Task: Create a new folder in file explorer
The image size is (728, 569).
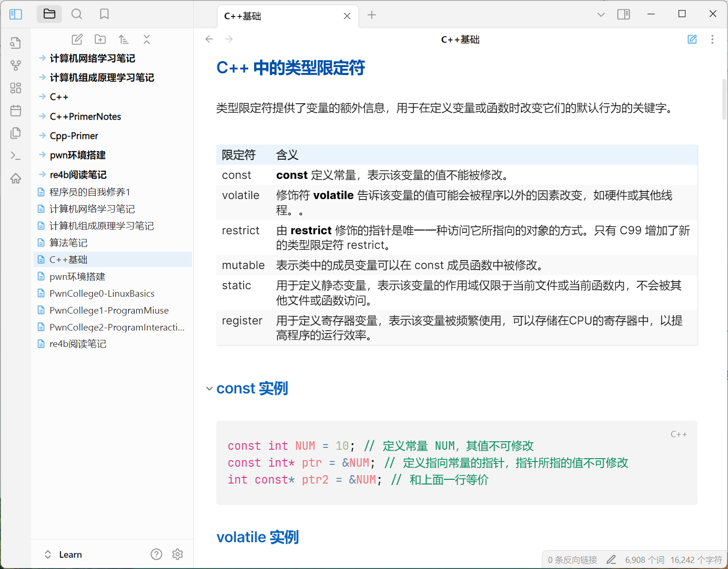Action: coord(100,39)
